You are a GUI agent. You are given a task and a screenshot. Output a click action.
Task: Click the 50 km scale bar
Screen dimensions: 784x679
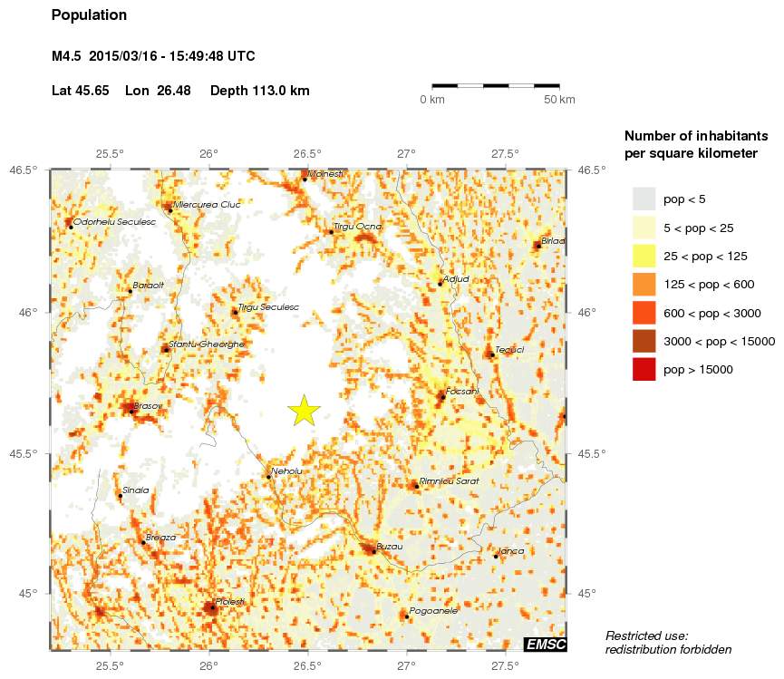point(496,85)
